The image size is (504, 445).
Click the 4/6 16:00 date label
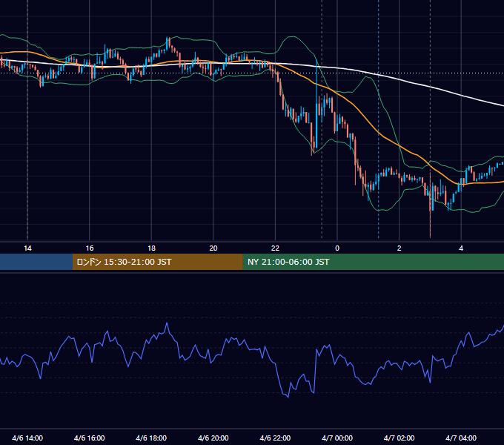[90, 438]
